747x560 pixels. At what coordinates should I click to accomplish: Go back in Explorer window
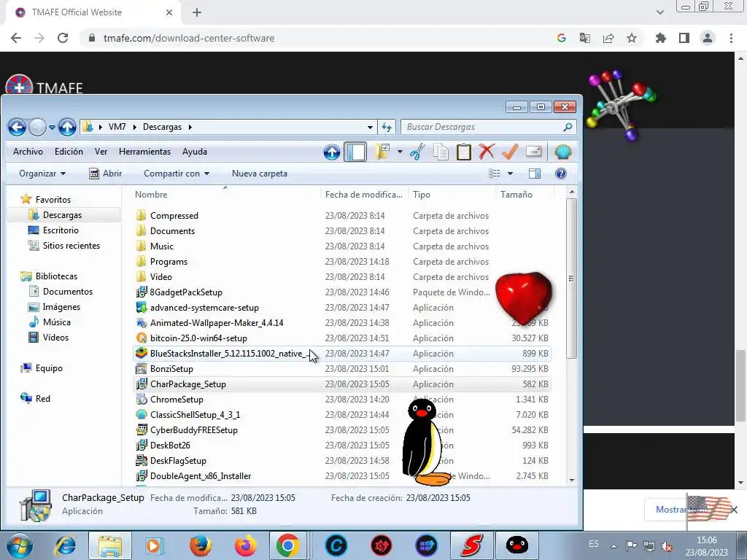point(17,127)
